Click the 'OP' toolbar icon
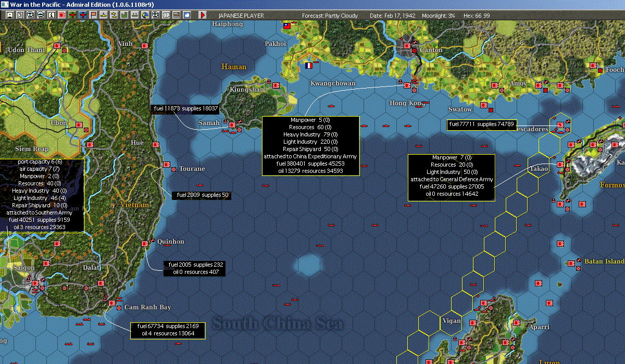625x364 pixels. pyautogui.click(x=166, y=15)
